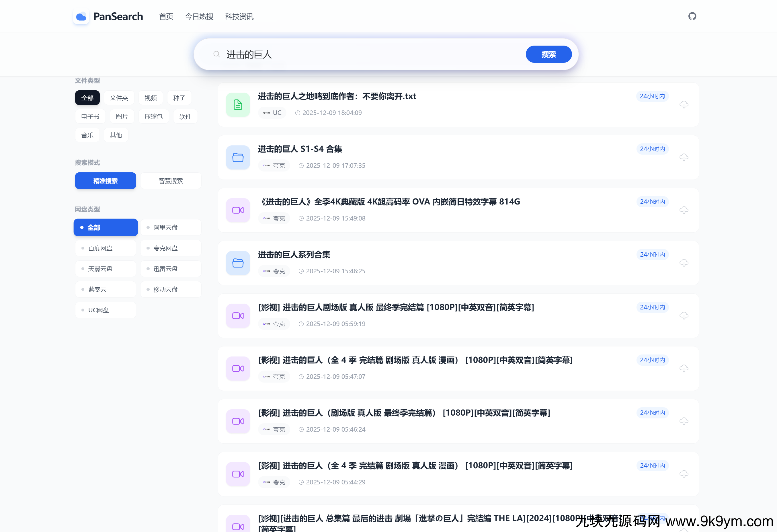777x532 pixels.
Task: Click the folder icon of 进击的巨人 S1-S4 合集
Action: pyautogui.click(x=237, y=157)
